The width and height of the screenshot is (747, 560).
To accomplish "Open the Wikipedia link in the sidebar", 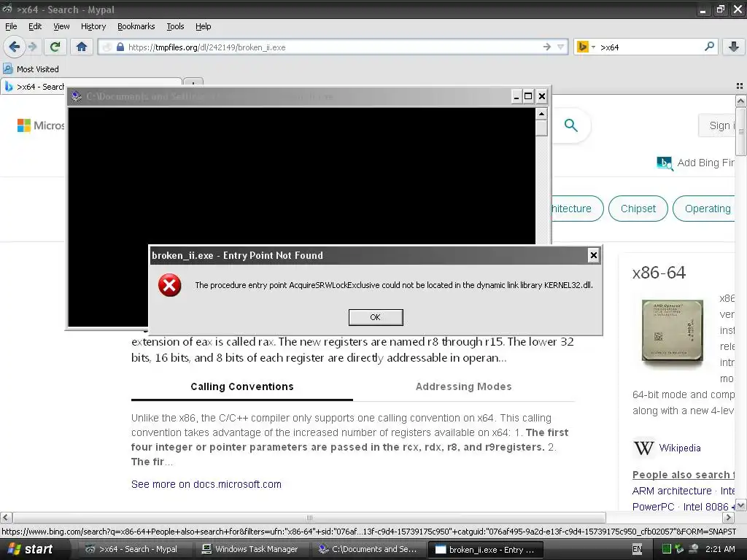I will pos(680,448).
